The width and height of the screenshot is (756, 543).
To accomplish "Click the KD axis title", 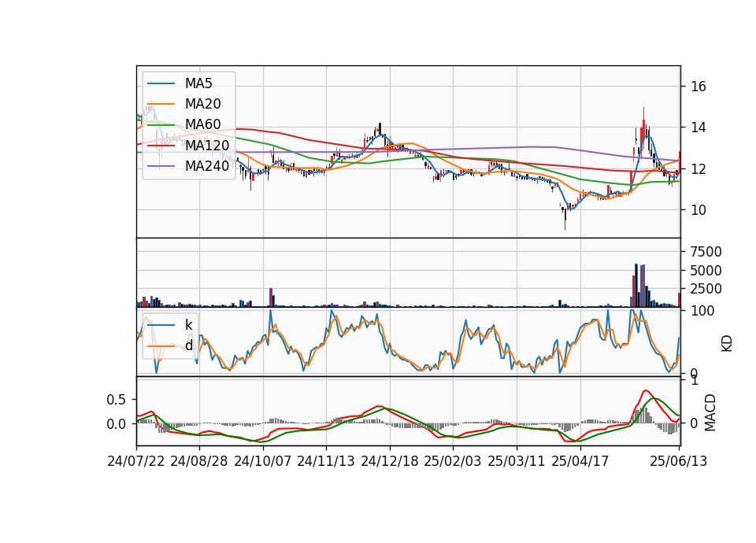I will [x=727, y=343].
